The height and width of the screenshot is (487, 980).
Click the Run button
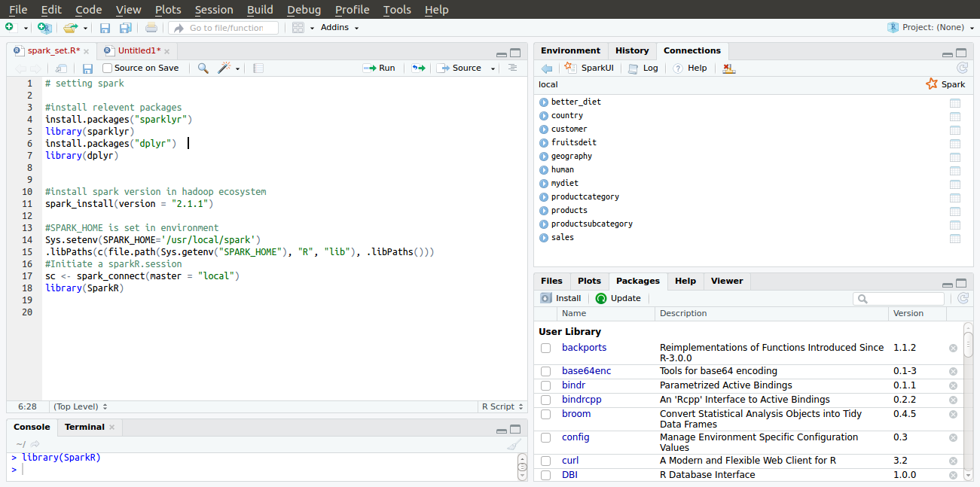pos(379,68)
